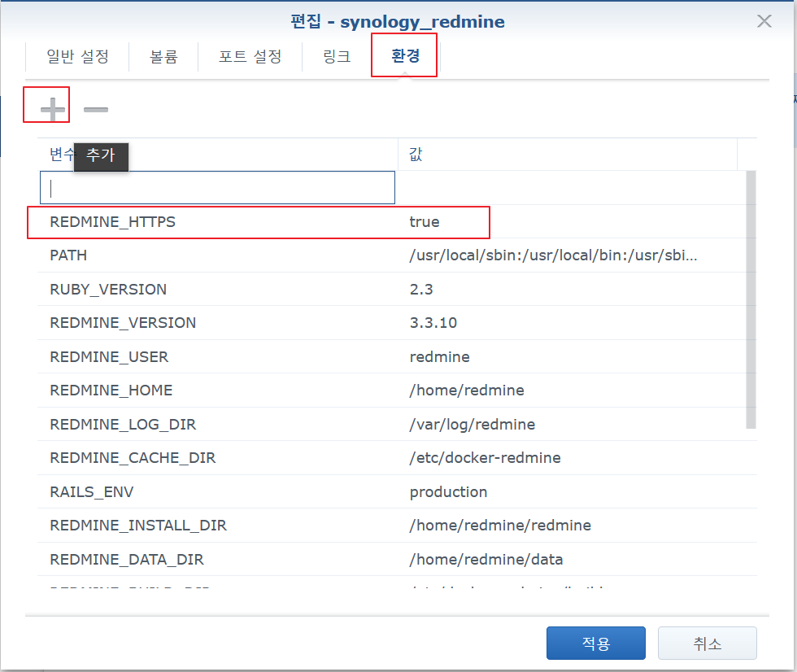Select the REDMINE_USER variable name
The image size is (797, 672).
click(109, 357)
